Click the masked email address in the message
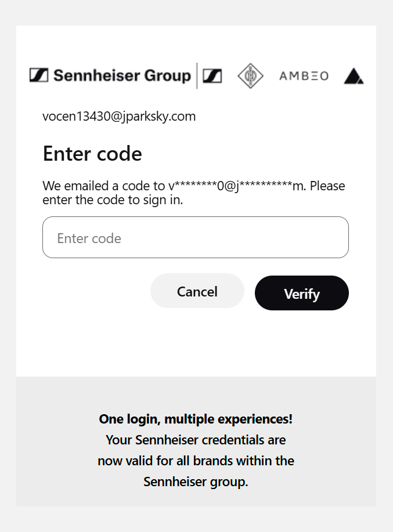Viewport: 393px width, 532px height. [237, 186]
